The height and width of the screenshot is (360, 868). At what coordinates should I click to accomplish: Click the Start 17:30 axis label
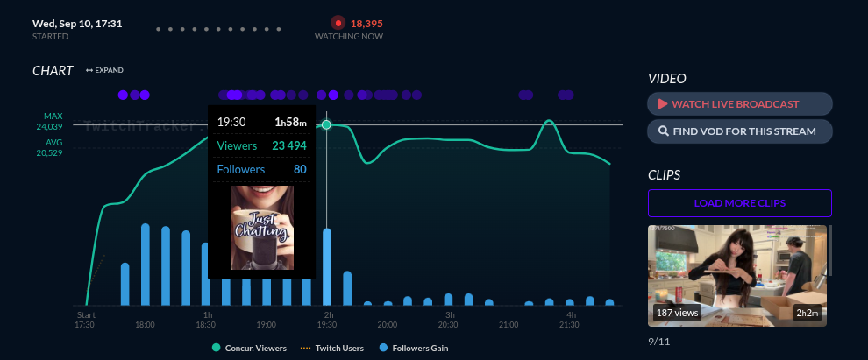point(85,320)
